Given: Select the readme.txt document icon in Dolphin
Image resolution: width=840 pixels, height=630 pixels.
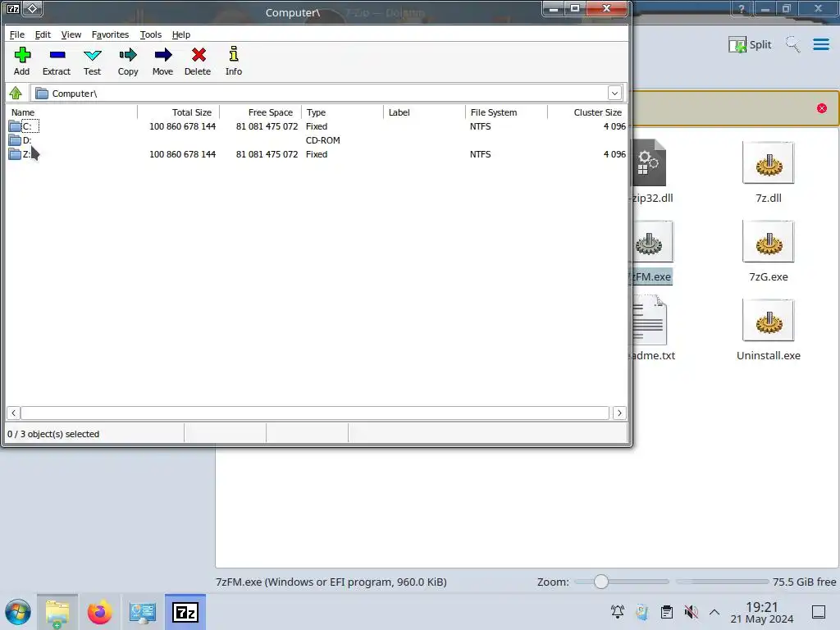Looking at the screenshot, I should tap(650, 321).
